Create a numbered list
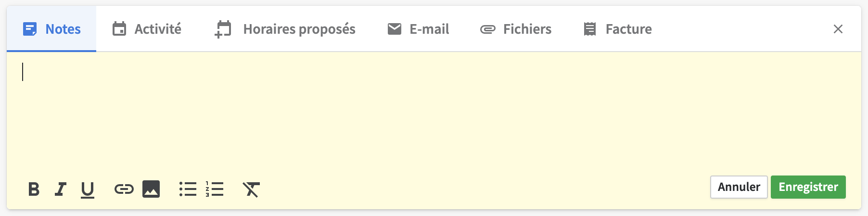 pyautogui.click(x=215, y=189)
